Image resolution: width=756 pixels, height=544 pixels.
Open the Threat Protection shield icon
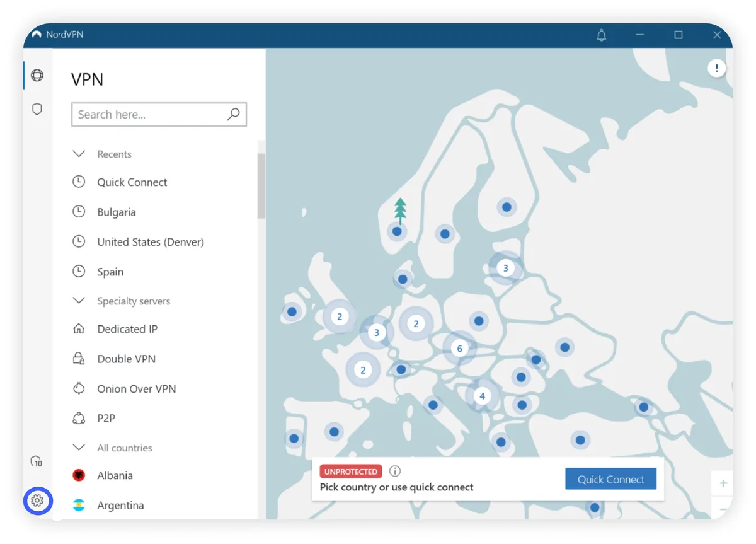pyautogui.click(x=37, y=109)
